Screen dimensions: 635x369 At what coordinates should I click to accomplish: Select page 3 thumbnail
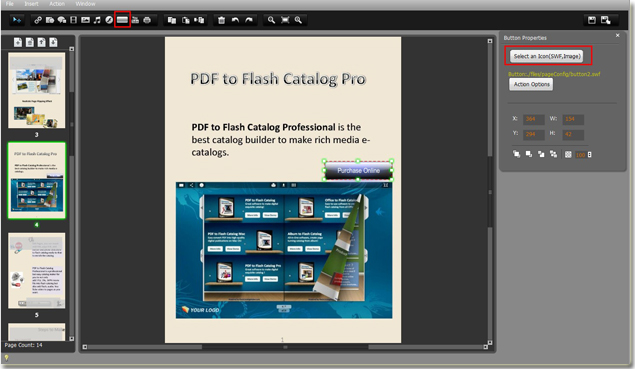[36, 90]
